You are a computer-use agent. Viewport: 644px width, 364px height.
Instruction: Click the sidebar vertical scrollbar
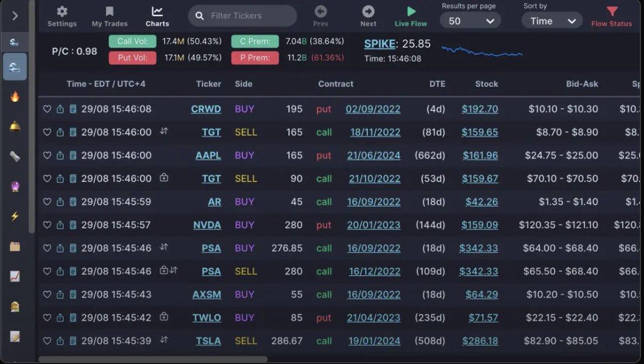(x=32, y=117)
